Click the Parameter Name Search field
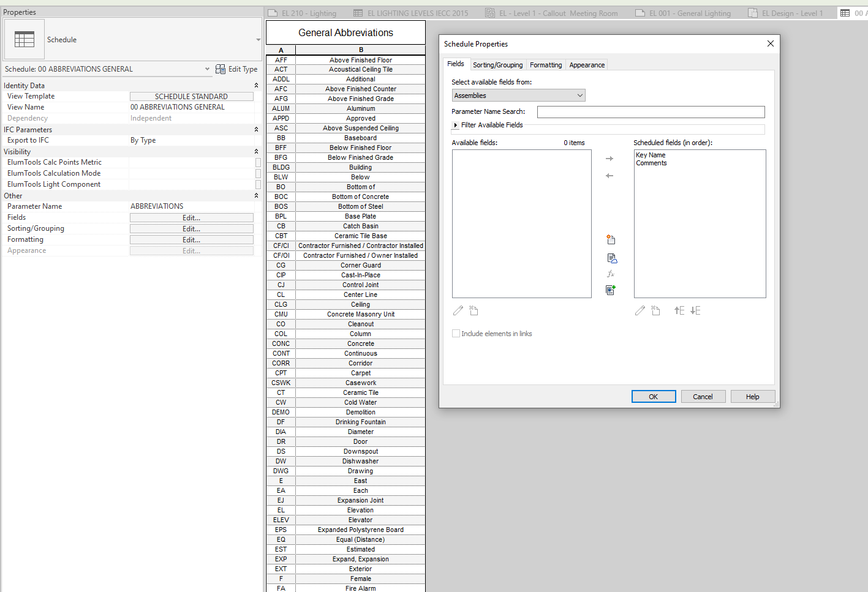The height and width of the screenshot is (592, 868). (651, 112)
